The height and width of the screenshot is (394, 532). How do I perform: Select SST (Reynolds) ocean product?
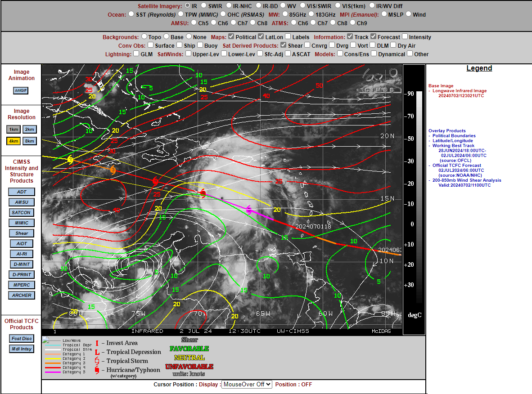(131, 14)
